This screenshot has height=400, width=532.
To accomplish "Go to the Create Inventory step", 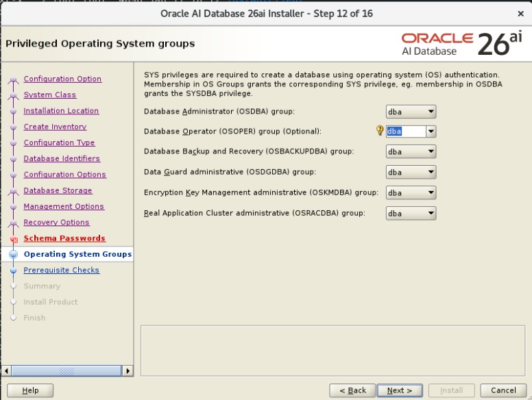I will (x=55, y=127).
